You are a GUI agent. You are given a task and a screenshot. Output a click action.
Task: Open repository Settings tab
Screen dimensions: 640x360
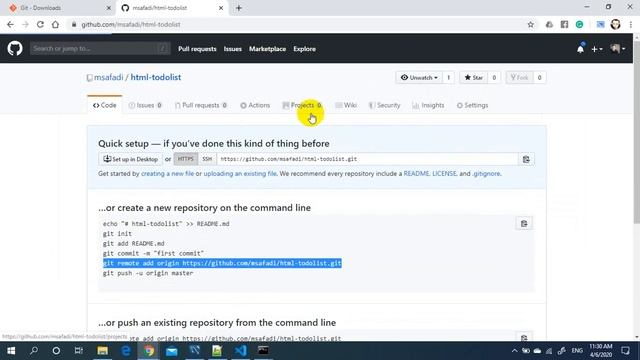[472, 105]
